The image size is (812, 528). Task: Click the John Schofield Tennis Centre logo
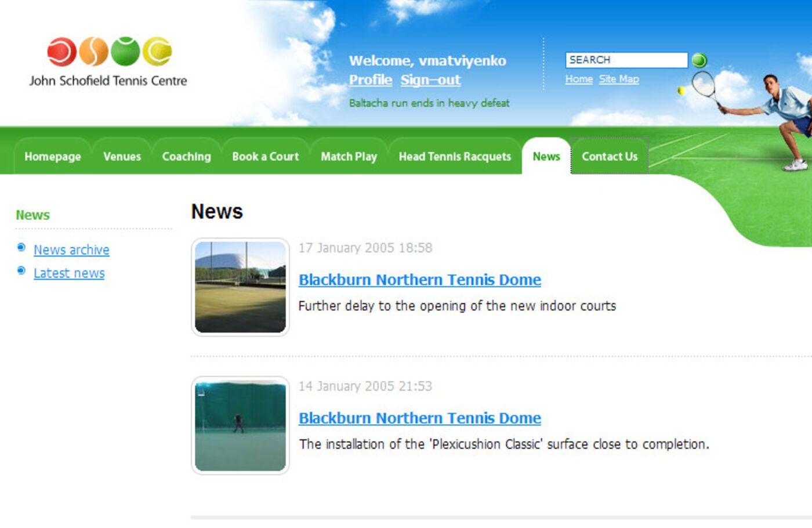[x=108, y=62]
